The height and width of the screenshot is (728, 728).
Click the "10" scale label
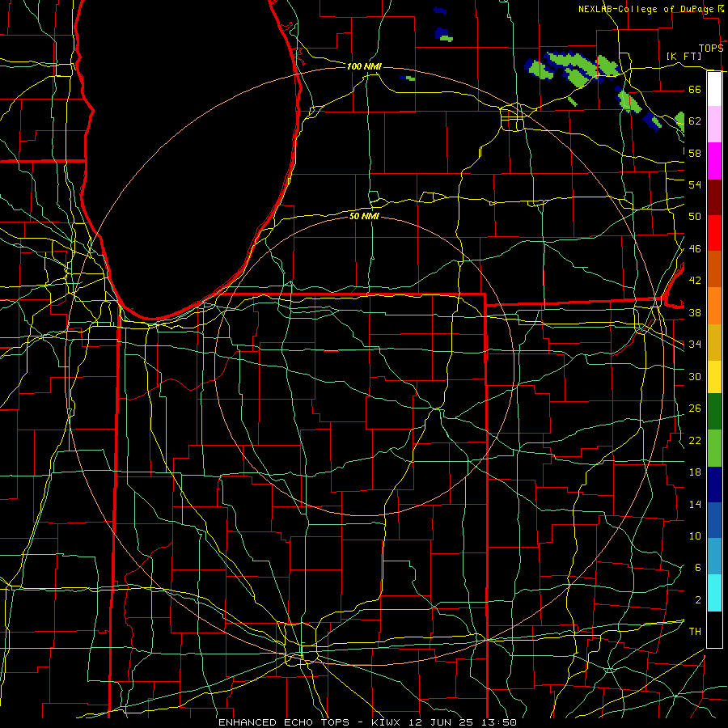click(x=695, y=536)
